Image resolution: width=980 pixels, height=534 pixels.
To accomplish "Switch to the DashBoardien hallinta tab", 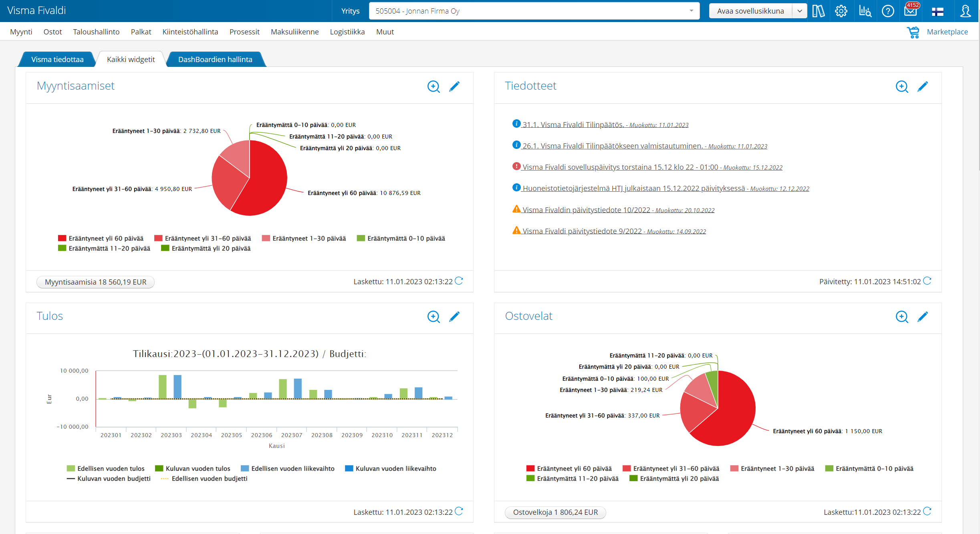I will [x=215, y=59].
